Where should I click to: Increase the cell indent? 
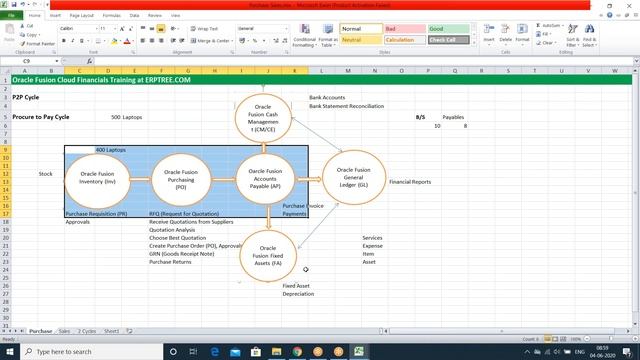tap(182, 41)
